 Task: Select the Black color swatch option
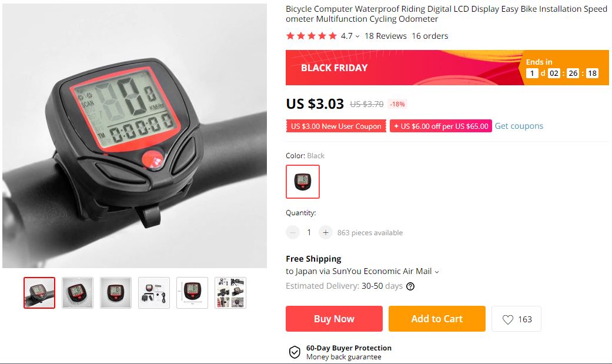point(303,182)
